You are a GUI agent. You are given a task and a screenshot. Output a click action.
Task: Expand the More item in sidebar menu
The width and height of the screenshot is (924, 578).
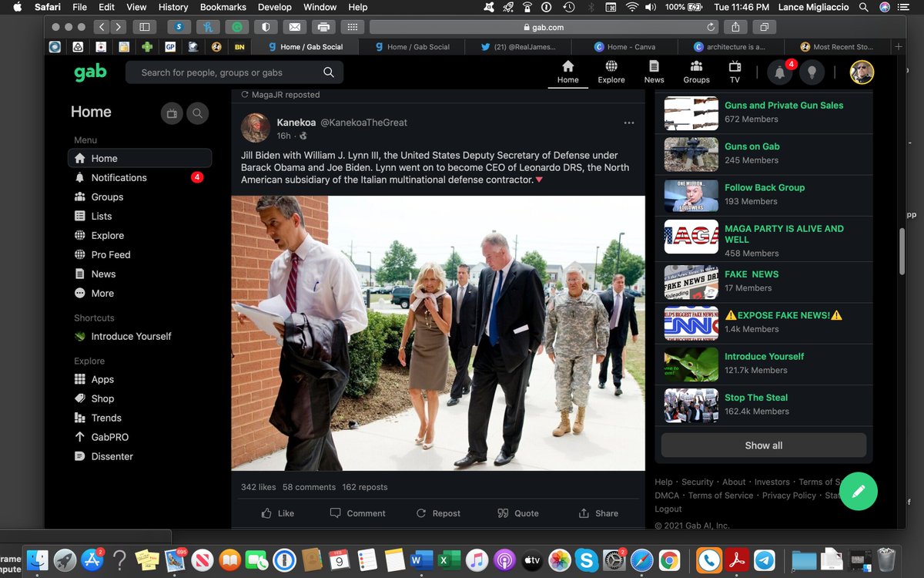pos(102,294)
